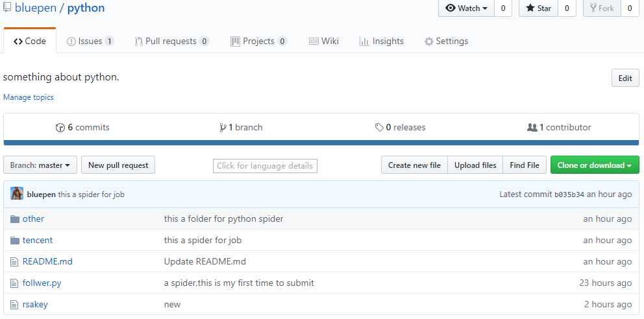
Task: Click the stargazers count next to Star
Action: pyautogui.click(x=567, y=8)
